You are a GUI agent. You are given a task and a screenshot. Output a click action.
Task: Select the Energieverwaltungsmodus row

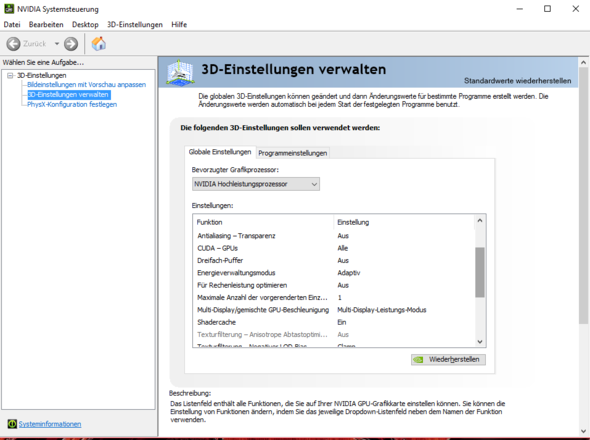[x=334, y=273]
